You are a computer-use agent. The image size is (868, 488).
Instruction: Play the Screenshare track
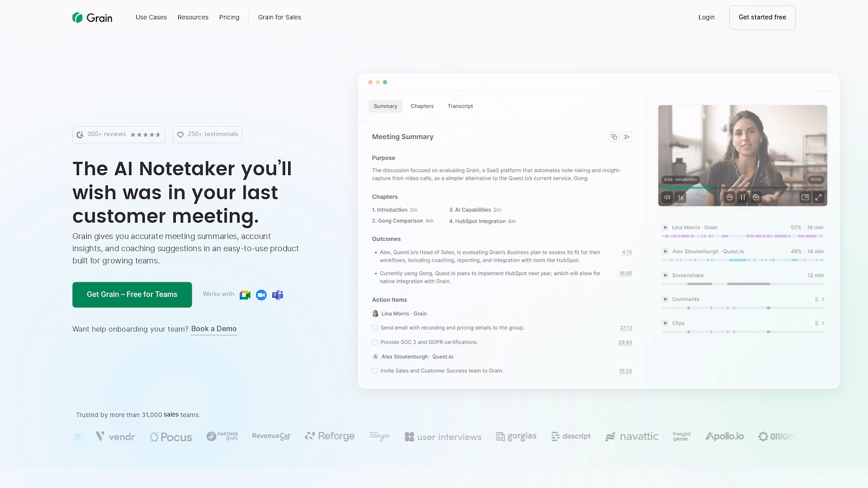pyautogui.click(x=665, y=275)
